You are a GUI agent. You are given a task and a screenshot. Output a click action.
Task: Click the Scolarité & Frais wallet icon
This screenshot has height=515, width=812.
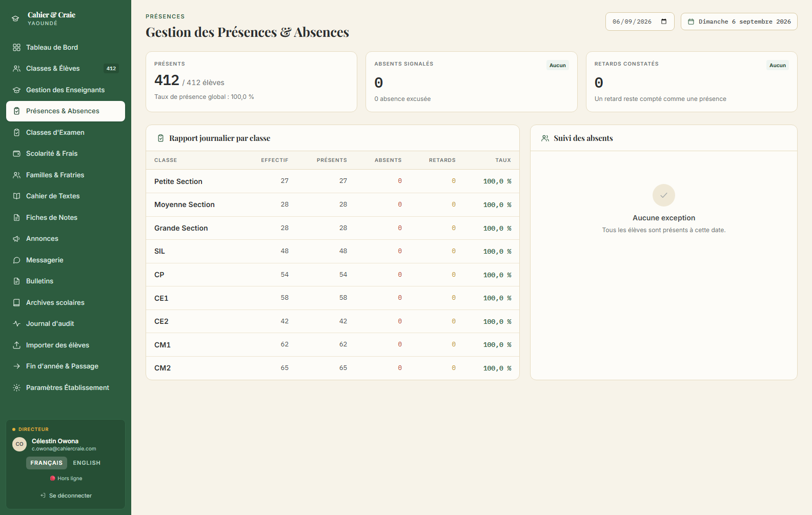pos(16,154)
